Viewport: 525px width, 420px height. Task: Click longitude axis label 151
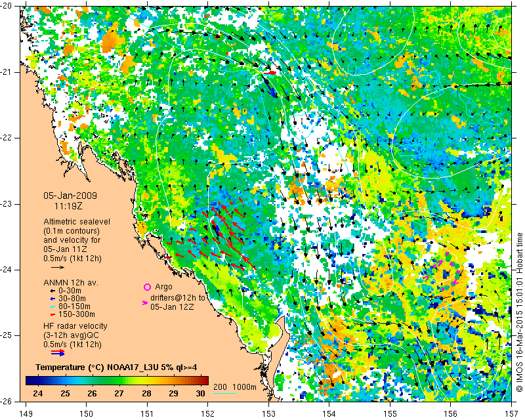(x=147, y=413)
